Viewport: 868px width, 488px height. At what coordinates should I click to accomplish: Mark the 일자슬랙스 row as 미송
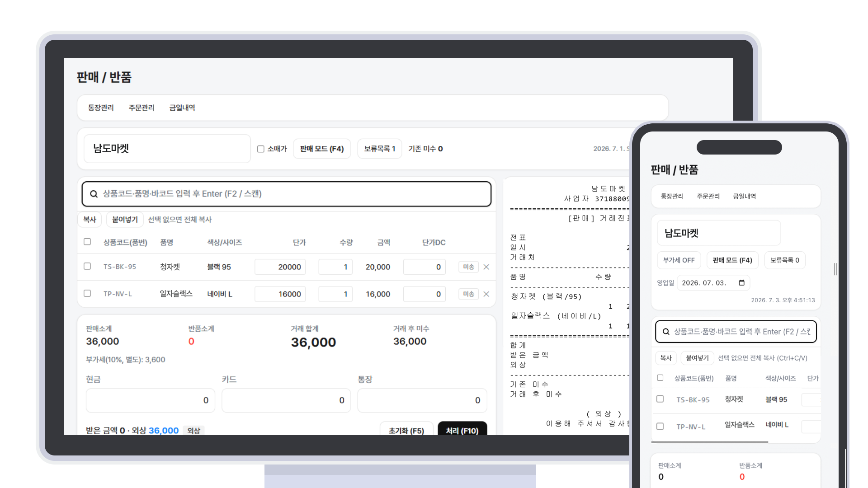[468, 294]
